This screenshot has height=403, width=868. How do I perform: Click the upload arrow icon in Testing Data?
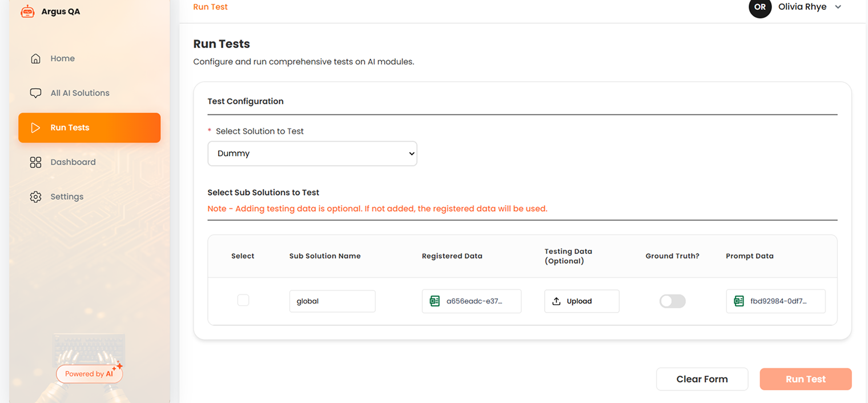point(556,301)
